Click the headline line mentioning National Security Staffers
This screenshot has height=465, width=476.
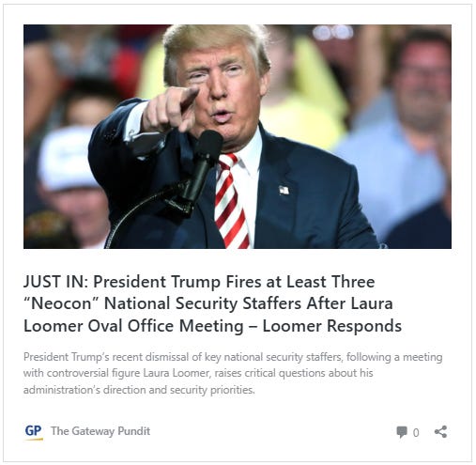click(208, 303)
